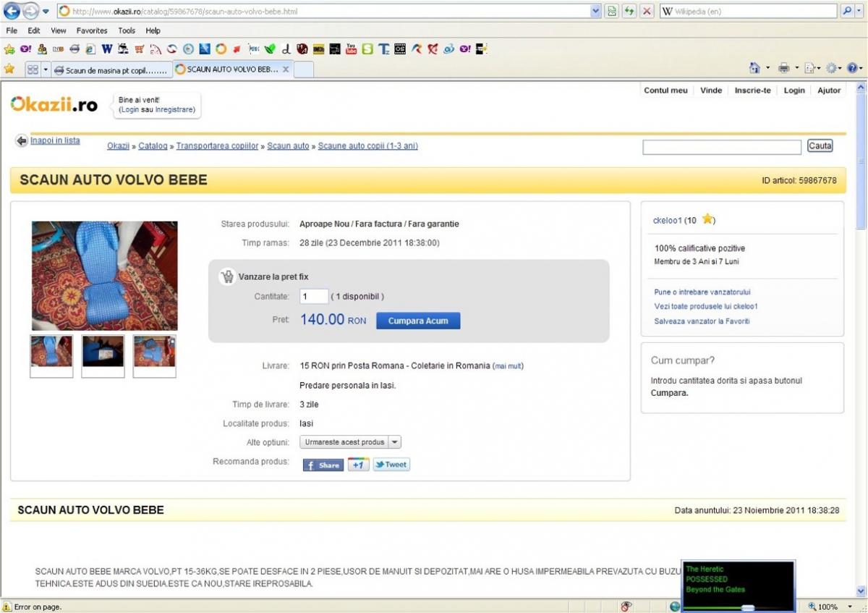Image resolution: width=868 pixels, height=613 pixels.
Task: Open the IMDb favorites bar shortcut
Action: point(318,49)
